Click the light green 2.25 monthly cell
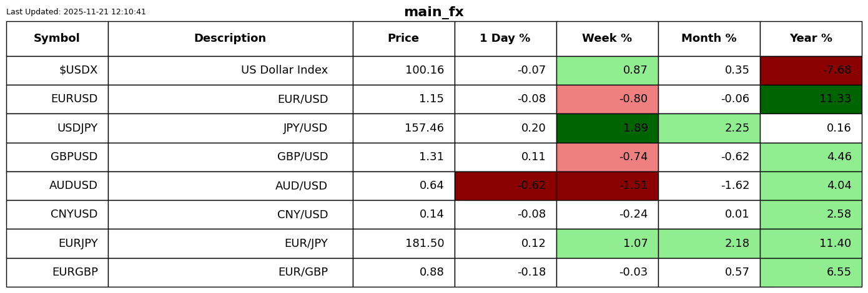The image size is (868, 293). [x=709, y=128]
